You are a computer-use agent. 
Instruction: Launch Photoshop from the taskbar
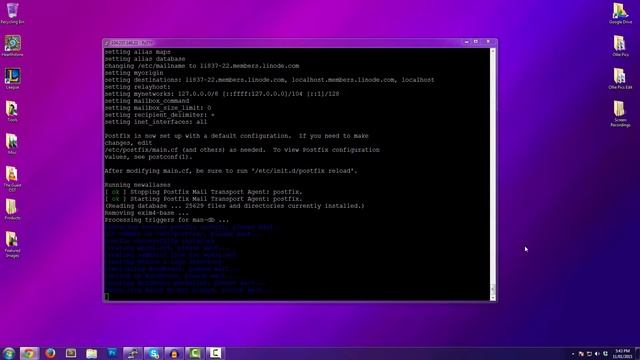point(112,353)
